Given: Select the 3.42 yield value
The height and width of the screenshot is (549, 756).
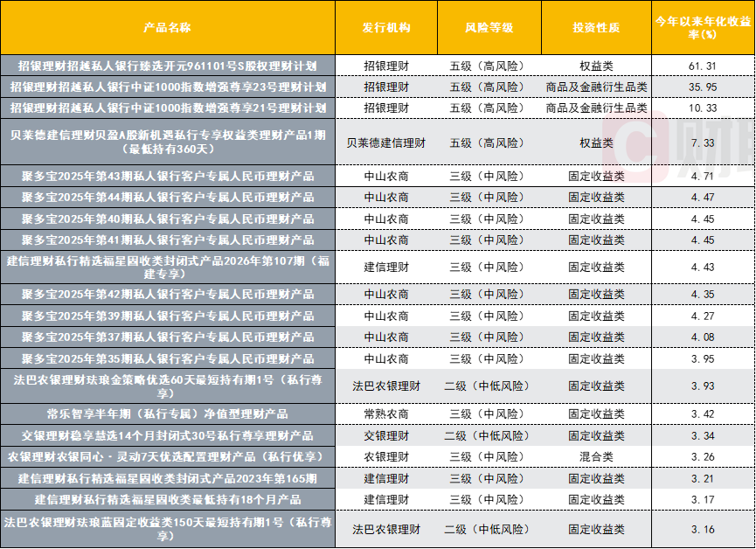Looking at the screenshot, I should tap(703, 413).
